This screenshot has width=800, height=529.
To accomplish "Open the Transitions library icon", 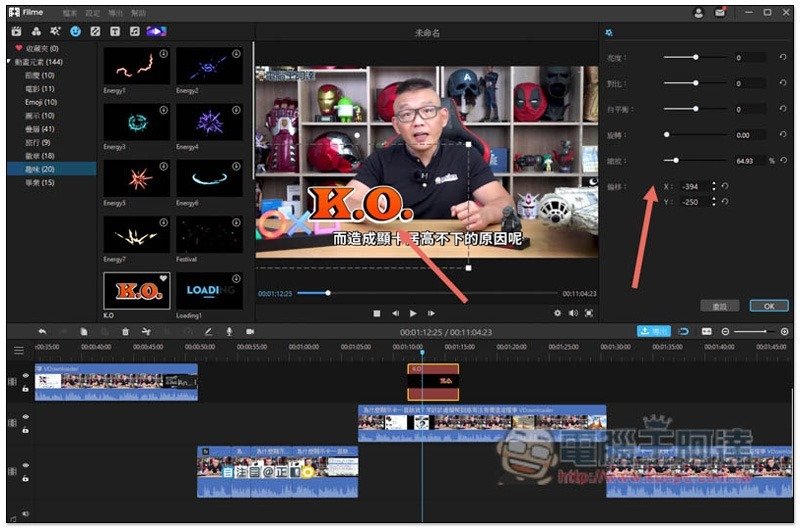I will (94, 31).
